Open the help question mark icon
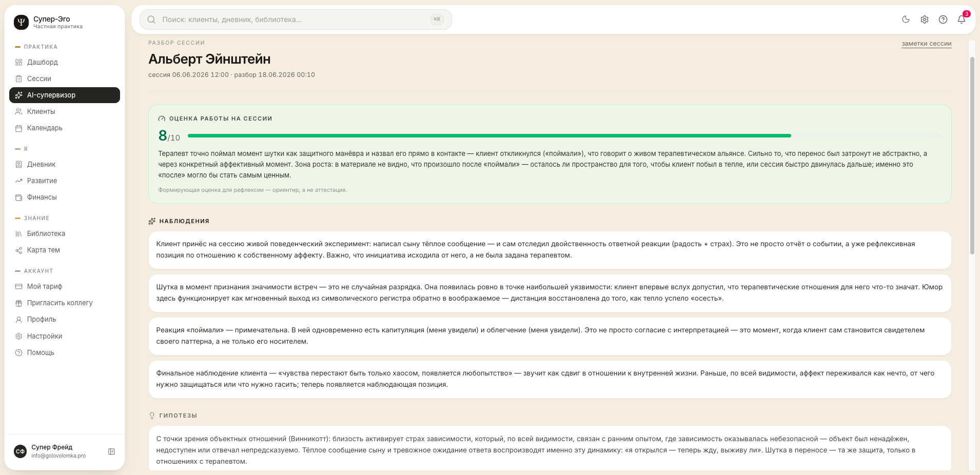Image resolution: width=980 pixels, height=475 pixels. pos(943,19)
